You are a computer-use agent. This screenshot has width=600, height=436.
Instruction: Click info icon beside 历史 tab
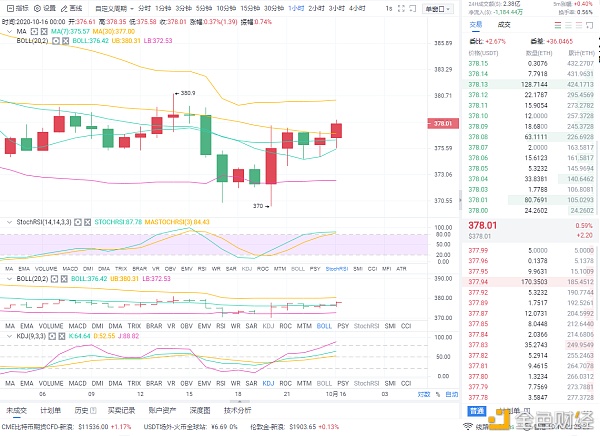[x=93, y=410]
